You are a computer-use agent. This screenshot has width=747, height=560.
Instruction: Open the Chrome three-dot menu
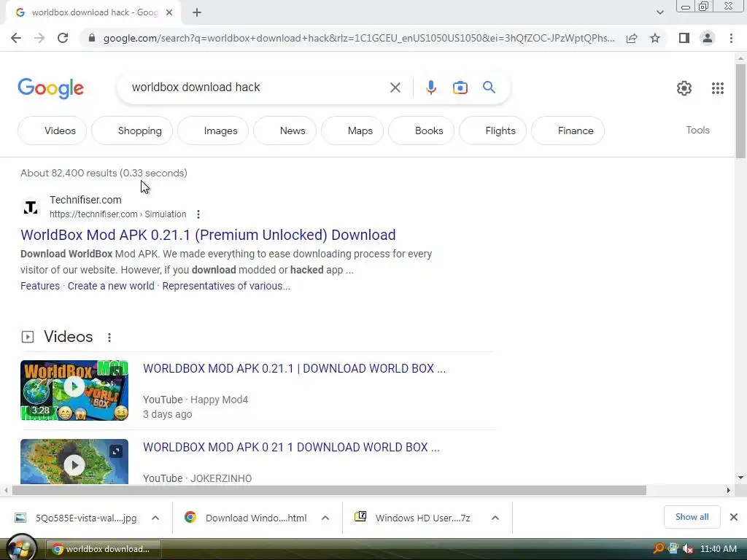[x=731, y=38]
